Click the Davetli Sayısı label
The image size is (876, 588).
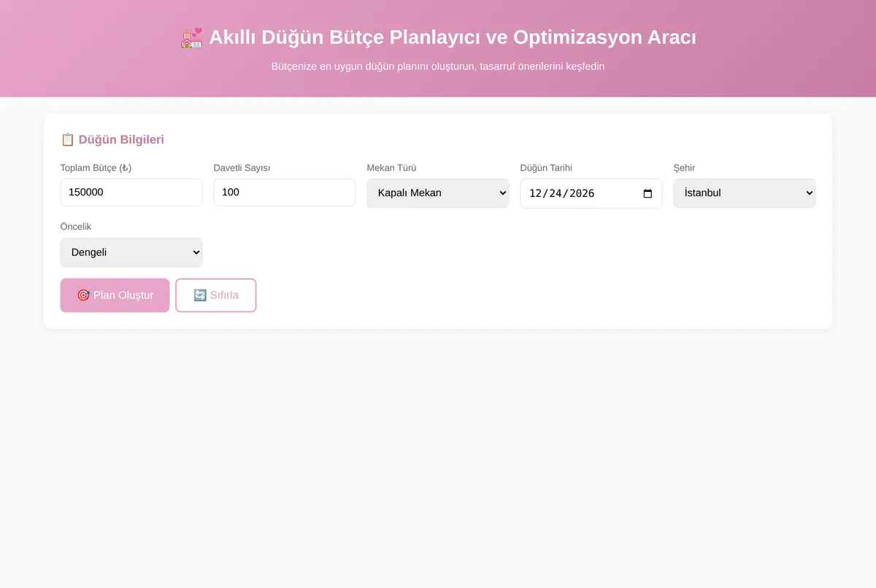[x=242, y=168]
